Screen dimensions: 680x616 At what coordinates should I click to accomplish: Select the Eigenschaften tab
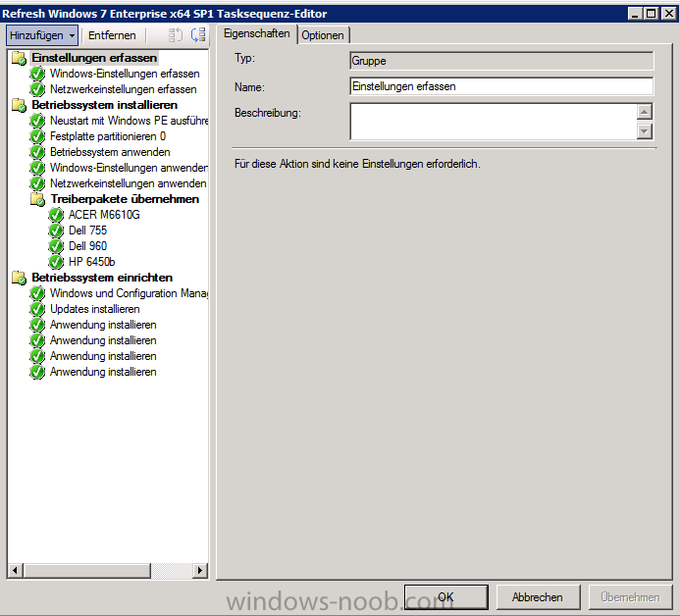point(257,33)
